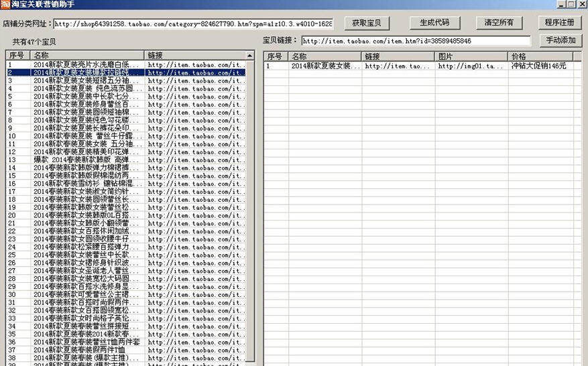Focus the 宝贝链接 input field
The width and height of the screenshot is (588, 366).
416,40
